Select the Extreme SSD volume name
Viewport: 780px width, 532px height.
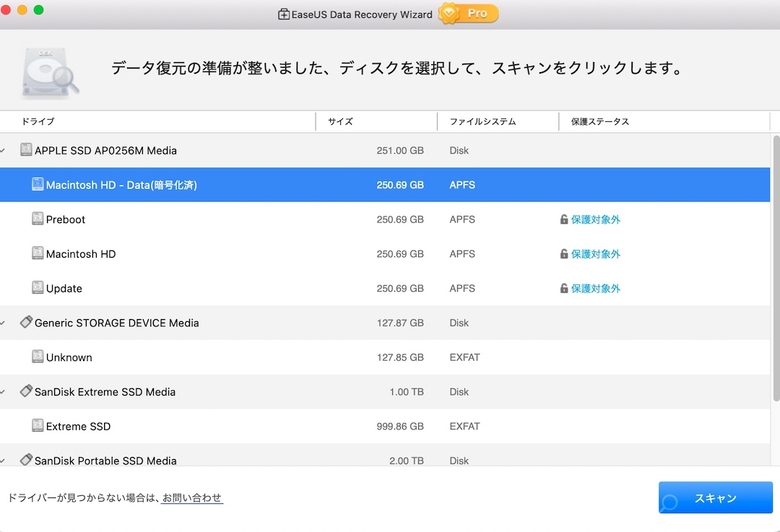pos(78,426)
